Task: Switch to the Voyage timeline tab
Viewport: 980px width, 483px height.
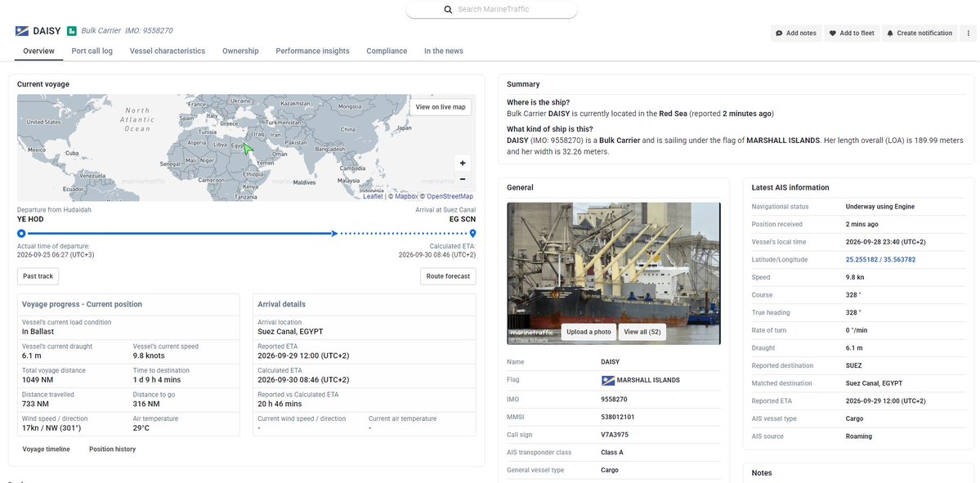Action: (47, 449)
